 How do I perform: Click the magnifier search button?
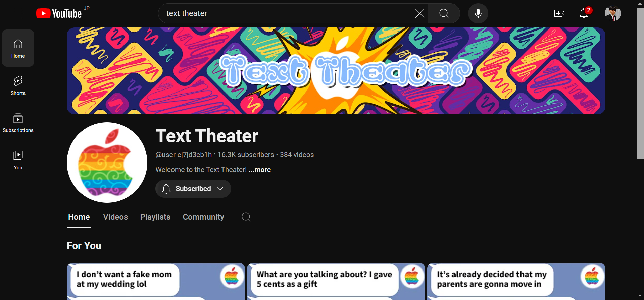444,13
